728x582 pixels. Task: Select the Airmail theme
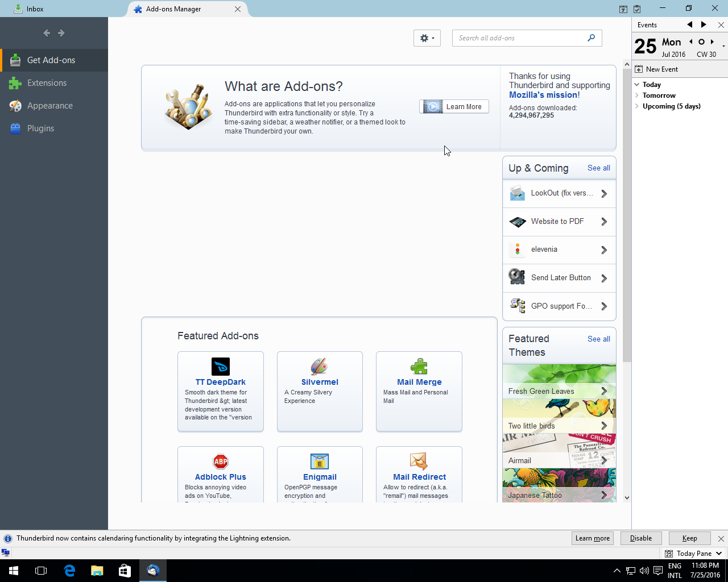559,451
